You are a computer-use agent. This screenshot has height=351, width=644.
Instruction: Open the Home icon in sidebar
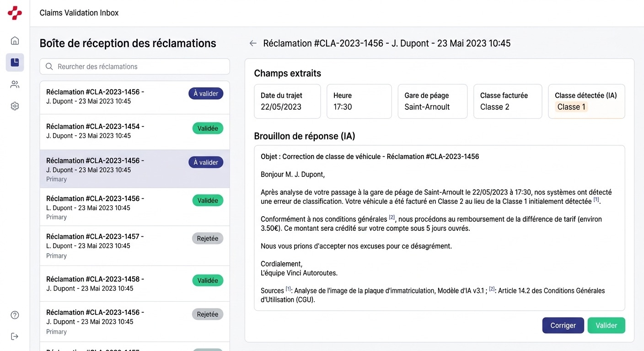point(15,41)
